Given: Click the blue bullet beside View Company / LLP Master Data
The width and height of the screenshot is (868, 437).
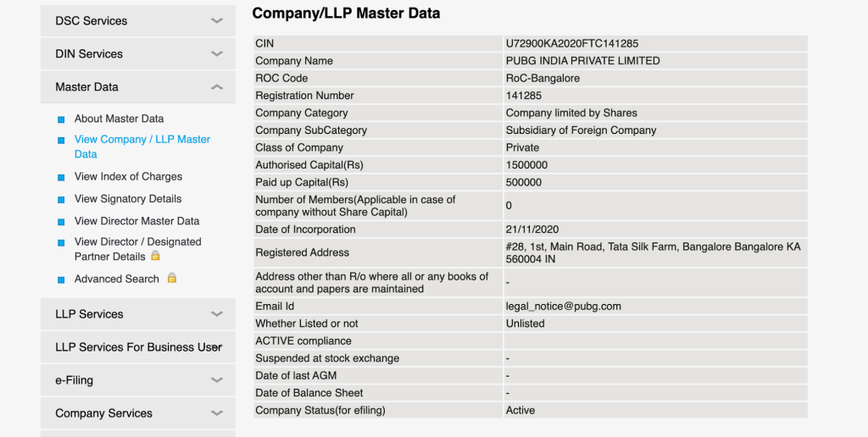Looking at the screenshot, I should 61,141.
